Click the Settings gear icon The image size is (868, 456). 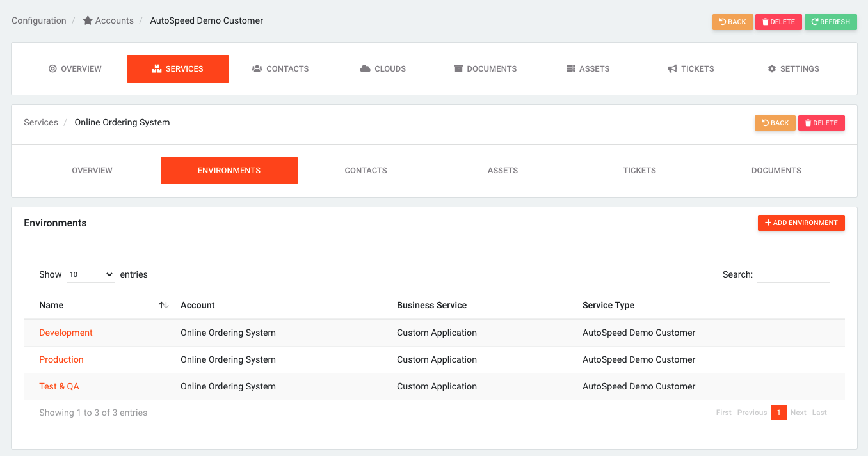point(772,68)
